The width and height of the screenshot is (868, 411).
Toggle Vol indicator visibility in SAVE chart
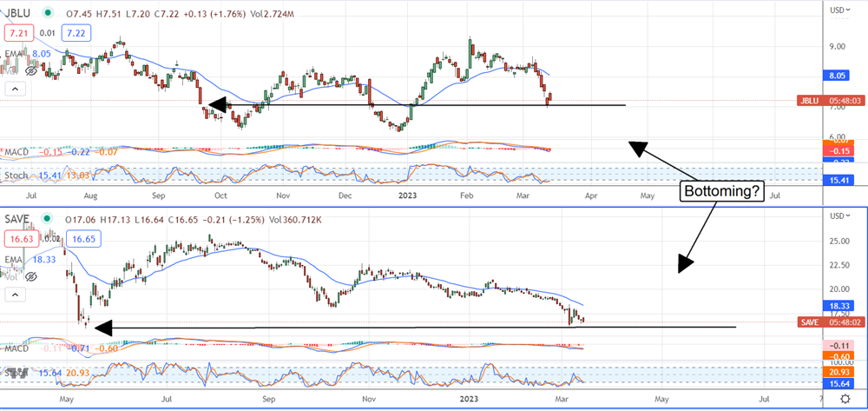pos(30,276)
